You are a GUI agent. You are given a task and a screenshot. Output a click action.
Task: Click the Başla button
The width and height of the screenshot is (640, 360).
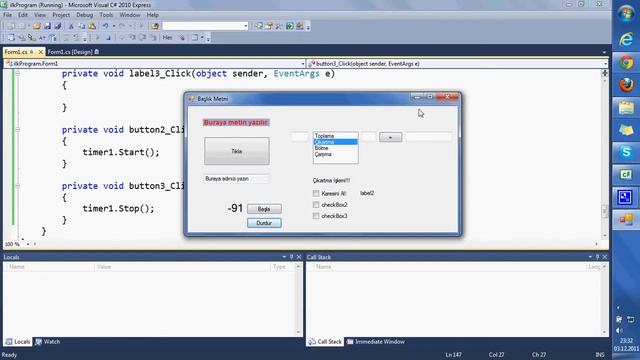(264, 209)
